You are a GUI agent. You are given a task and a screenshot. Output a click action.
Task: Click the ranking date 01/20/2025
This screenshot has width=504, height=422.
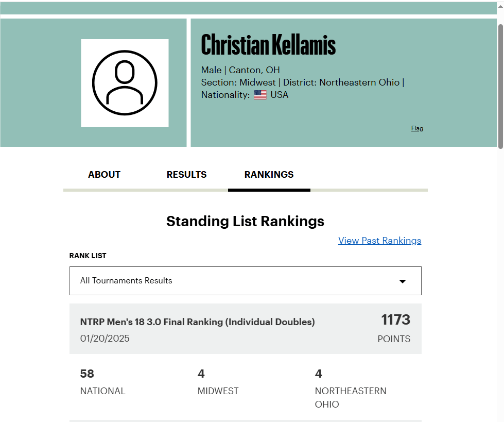click(x=105, y=339)
